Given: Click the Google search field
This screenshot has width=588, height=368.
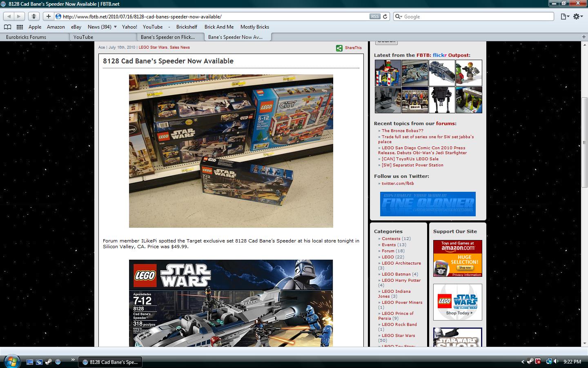Looking at the screenshot, I should click(474, 16).
